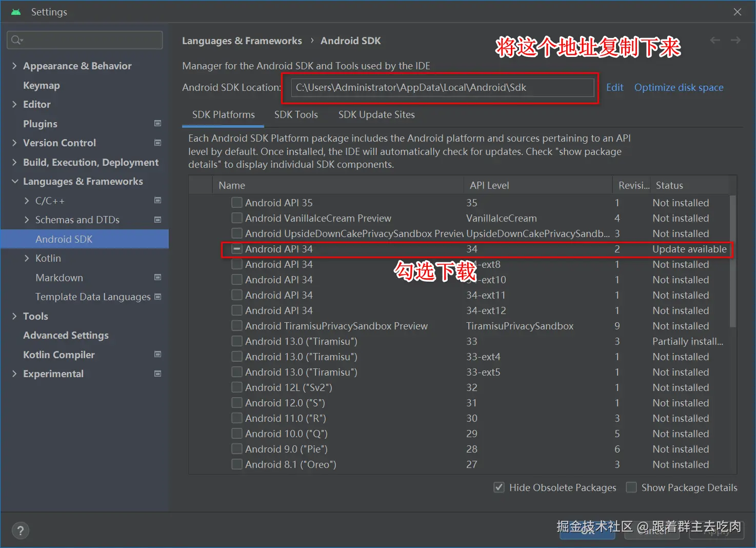Click project-level icon next to Schemas and DTDs

tap(158, 220)
